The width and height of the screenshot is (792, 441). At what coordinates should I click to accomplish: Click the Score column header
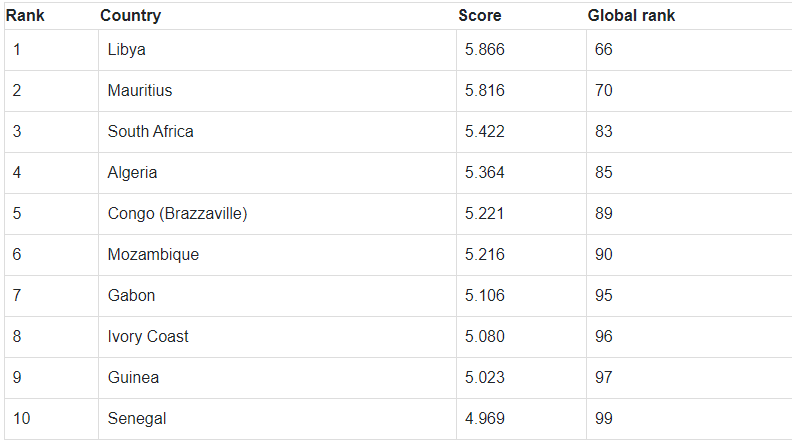[x=480, y=16]
